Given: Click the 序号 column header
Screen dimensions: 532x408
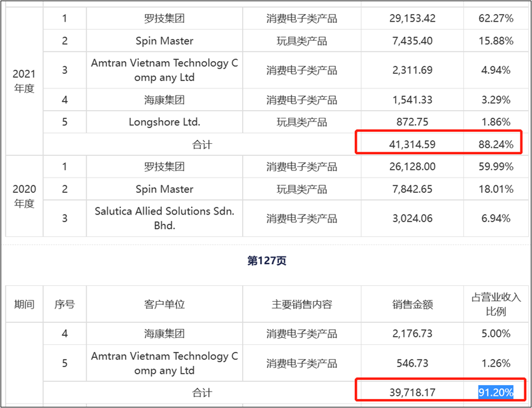Looking at the screenshot, I should (x=64, y=304).
